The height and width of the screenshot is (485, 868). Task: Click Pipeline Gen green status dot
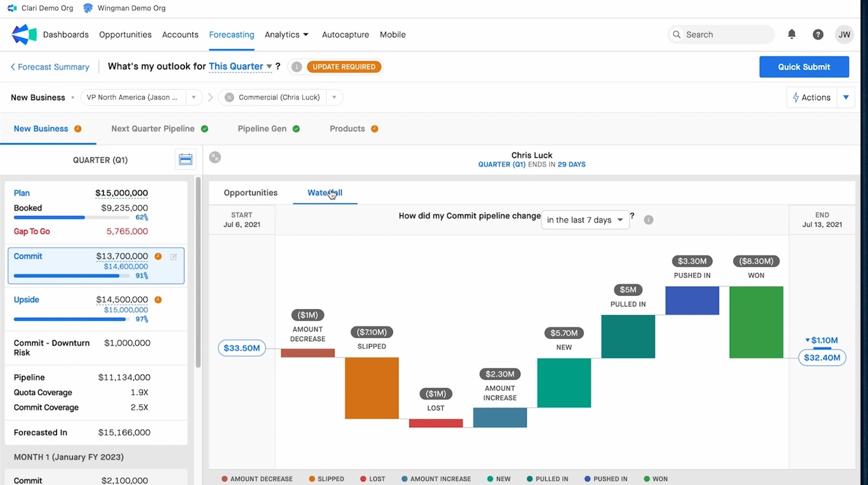click(x=296, y=129)
